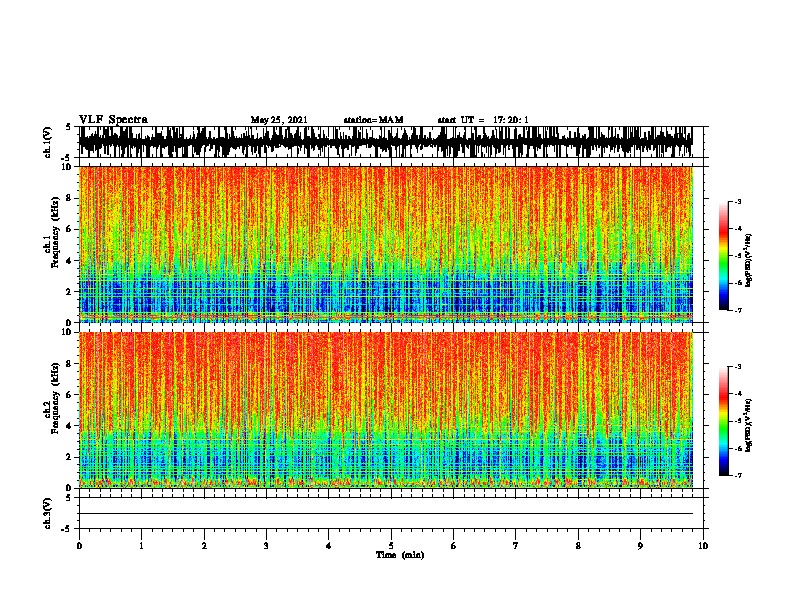The image size is (792, 612).
Task: Click the "-7" label on ch.1 color bar
Action: click(738, 310)
